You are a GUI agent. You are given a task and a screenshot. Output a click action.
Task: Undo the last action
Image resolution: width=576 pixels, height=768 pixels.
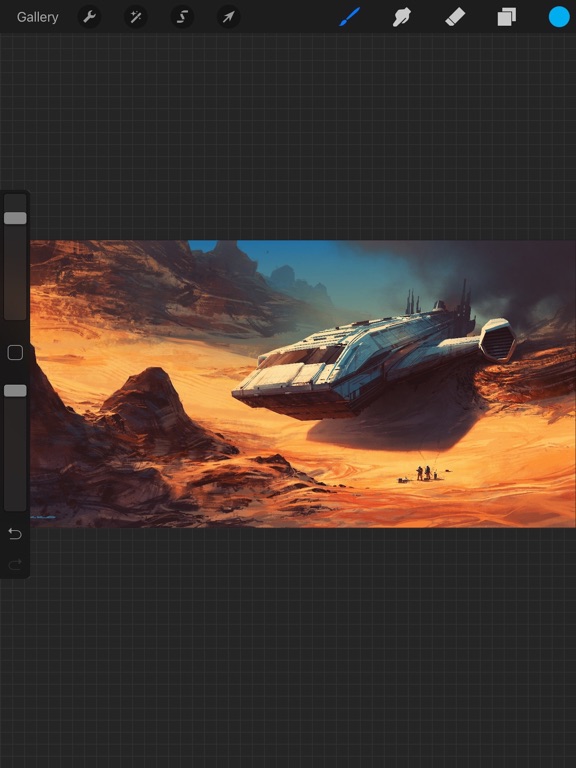click(15, 533)
